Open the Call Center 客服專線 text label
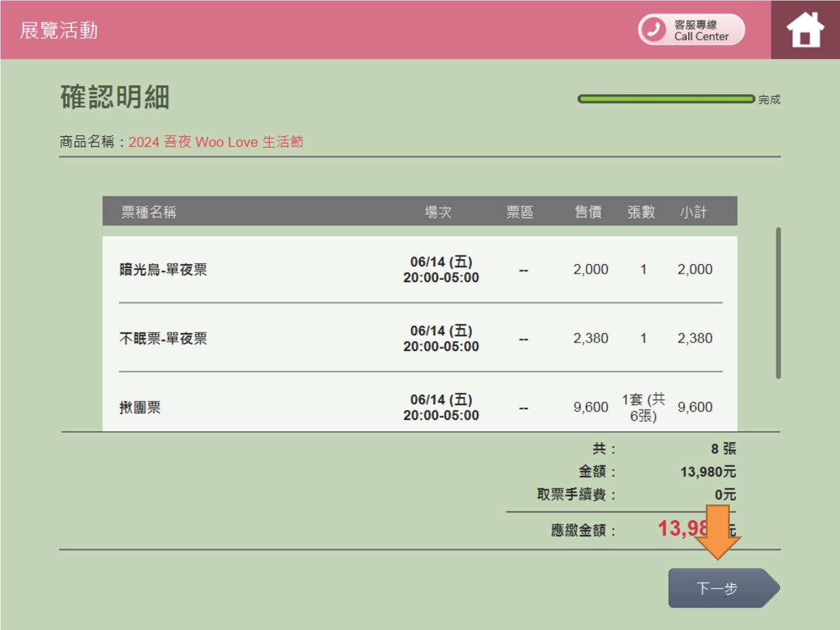The height and width of the screenshot is (630, 840). tap(701, 30)
